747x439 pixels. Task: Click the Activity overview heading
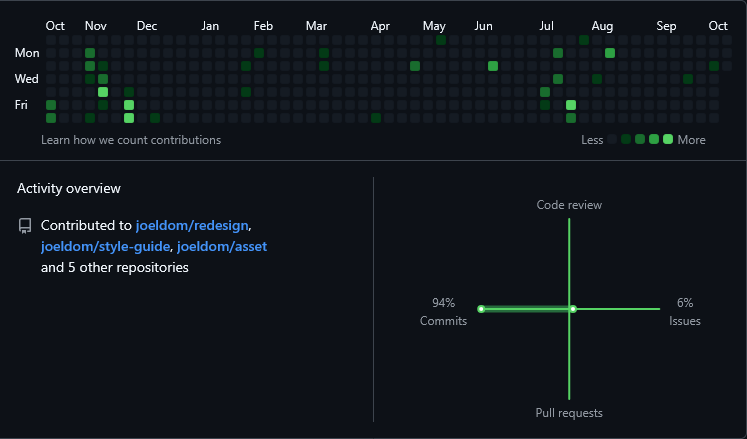(x=69, y=188)
